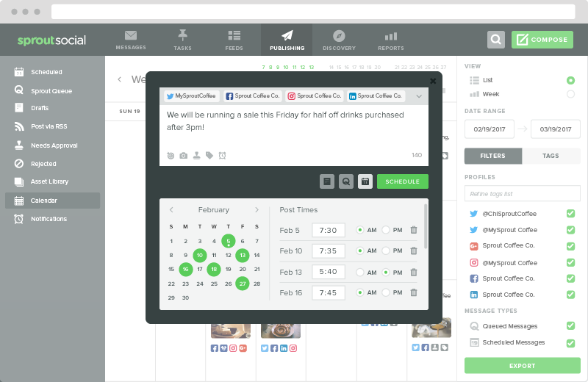Viewport: 588px width, 382px height.
Task: Select the MySproutCoffee Twitter profile chip
Action: coord(191,96)
